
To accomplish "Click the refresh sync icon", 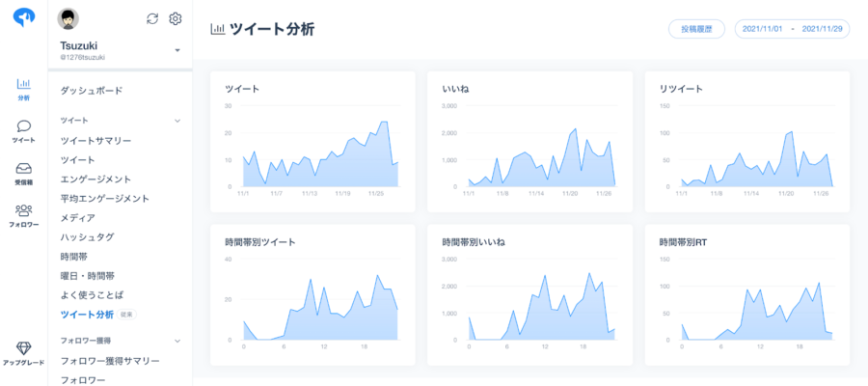I will coord(152,19).
